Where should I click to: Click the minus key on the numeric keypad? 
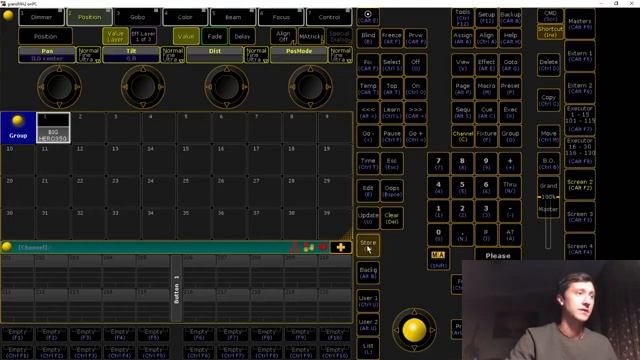click(510, 211)
